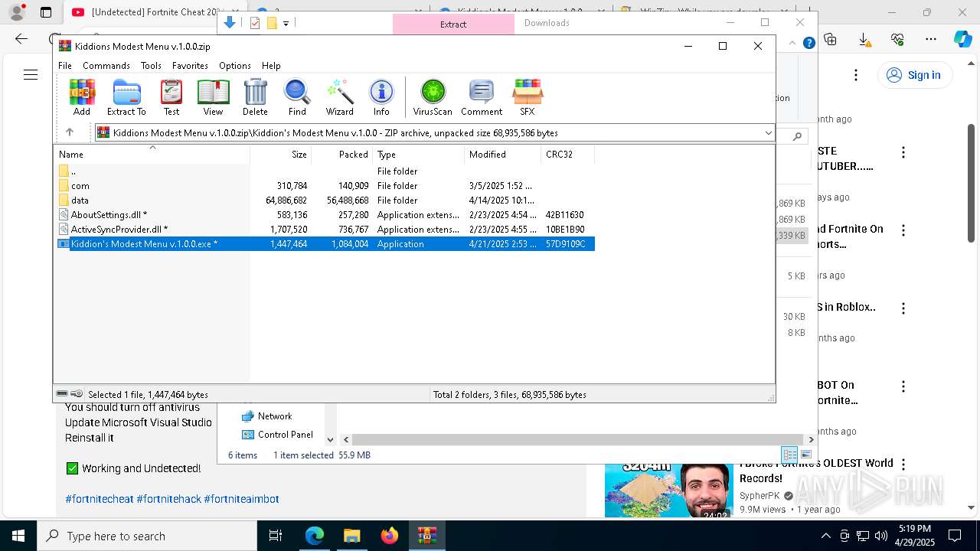Viewport: 980px width, 551px height.
Task: Click the SFX toolbar icon
Action: [x=528, y=97]
